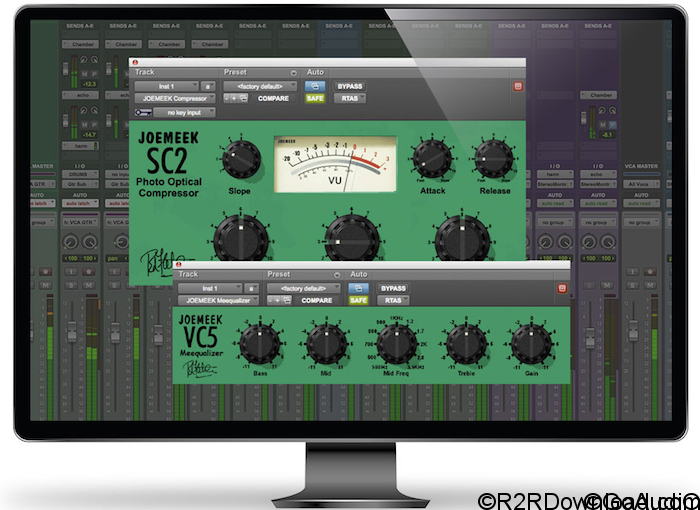Click the key input icon in SC2 window

143,113
